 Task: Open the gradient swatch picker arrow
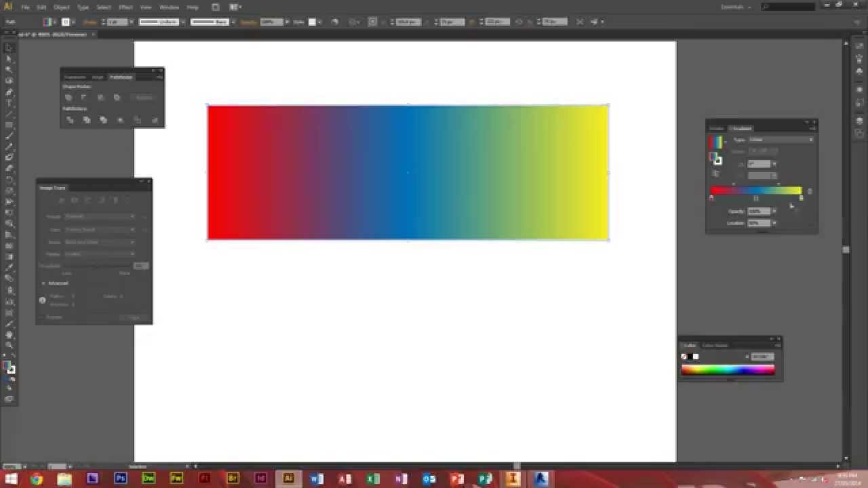click(725, 142)
